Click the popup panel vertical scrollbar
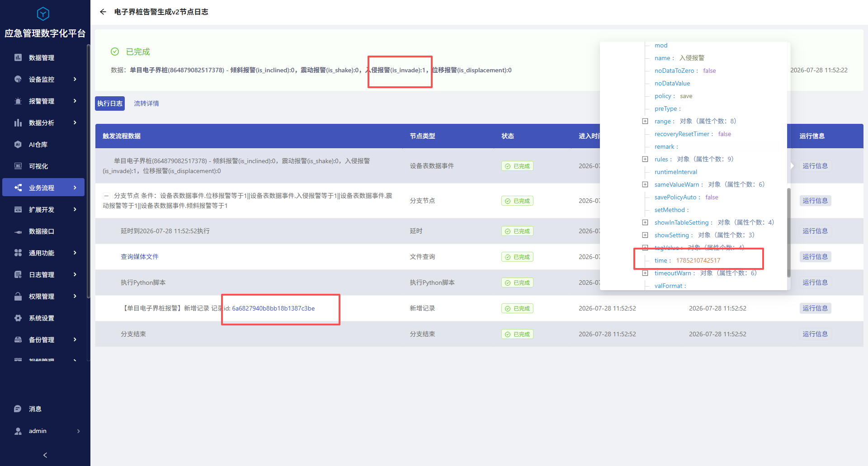Image resolution: width=868 pixels, height=466 pixels. tap(789, 233)
